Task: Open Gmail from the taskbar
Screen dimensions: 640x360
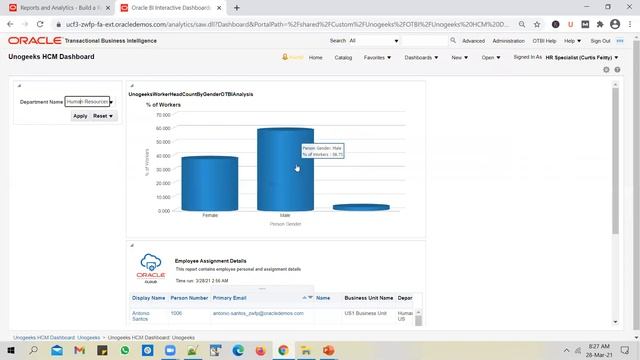Action: tap(80, 350)
